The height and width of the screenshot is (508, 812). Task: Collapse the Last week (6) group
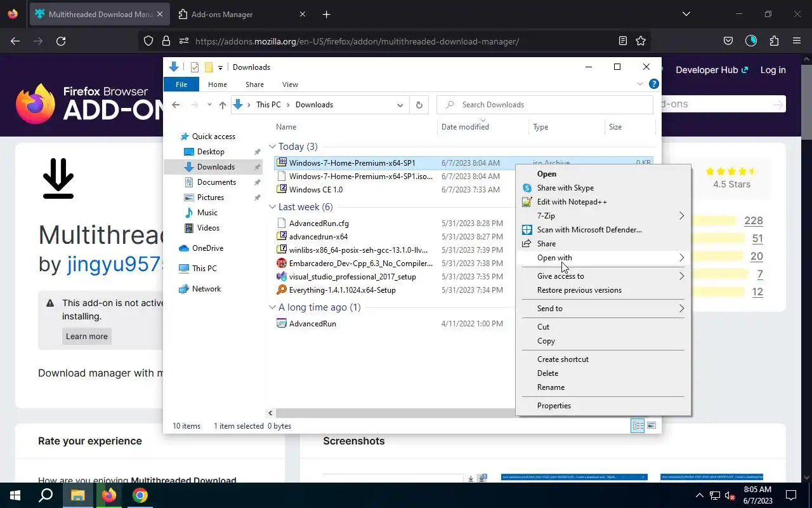(x=272, y=207)
